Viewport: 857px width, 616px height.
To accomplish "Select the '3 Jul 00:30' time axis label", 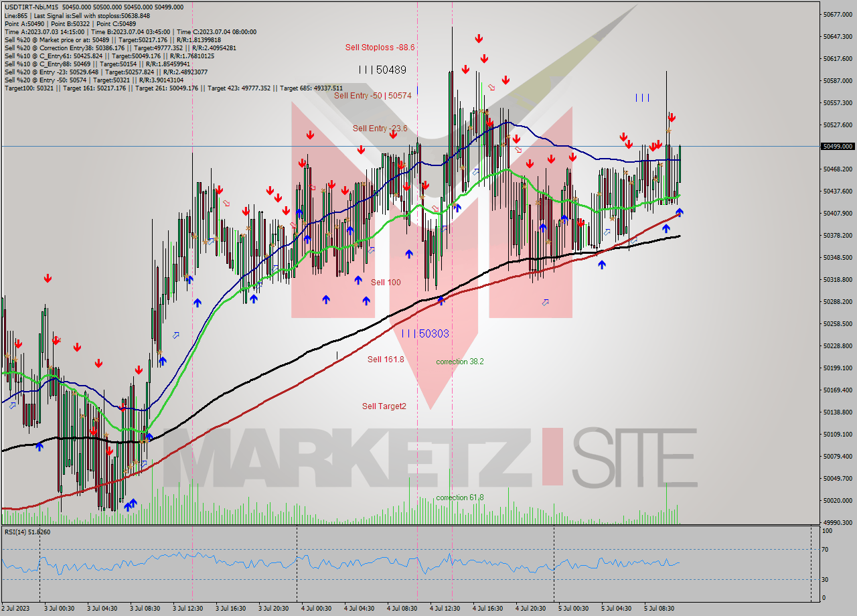I will coord(59,609).
